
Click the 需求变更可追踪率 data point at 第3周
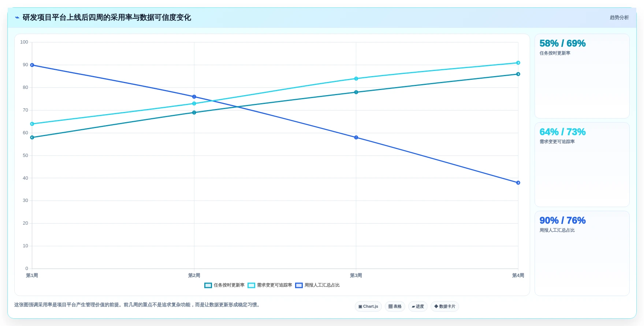point(356,79)
